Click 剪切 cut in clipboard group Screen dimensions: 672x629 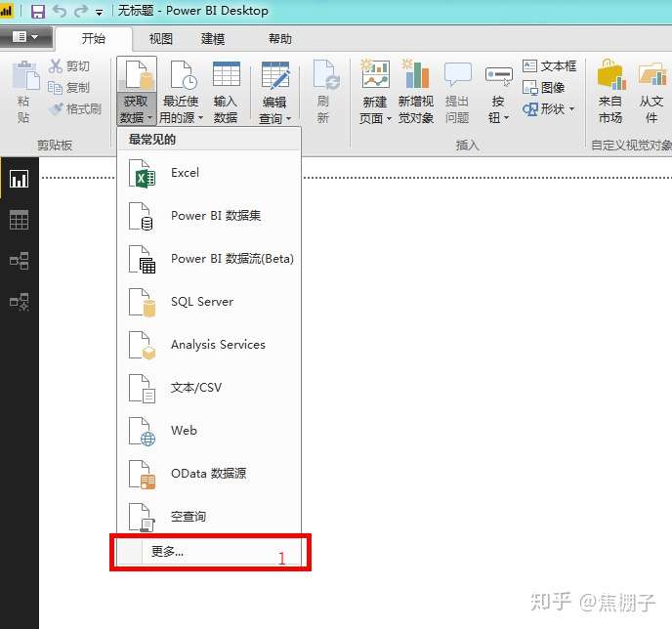[x=69, y=66]
